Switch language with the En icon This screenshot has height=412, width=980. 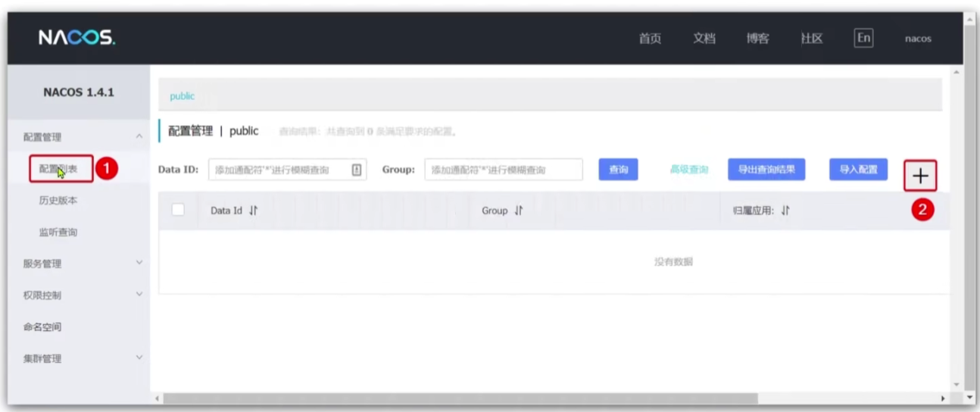863,38
